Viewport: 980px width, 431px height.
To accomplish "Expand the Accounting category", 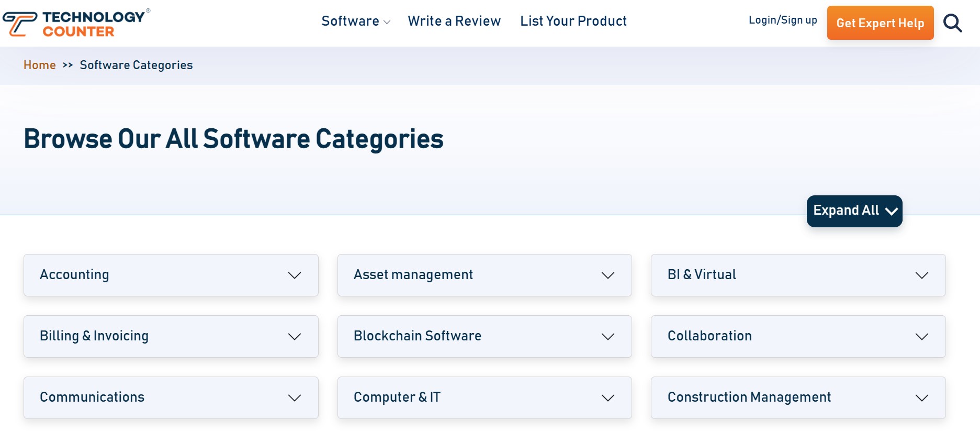I will [171, 275].
